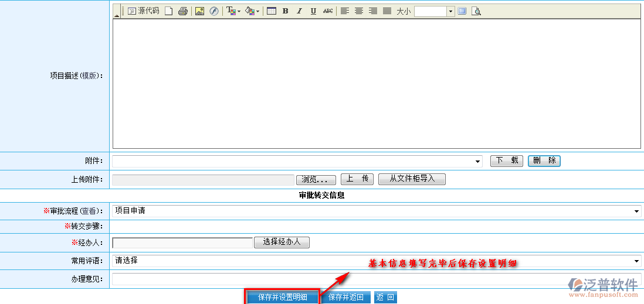644x304 pixels.
Task: Open the 查看 link beside 审批流程
Action: pyautogui.click(x=89, y=211)
